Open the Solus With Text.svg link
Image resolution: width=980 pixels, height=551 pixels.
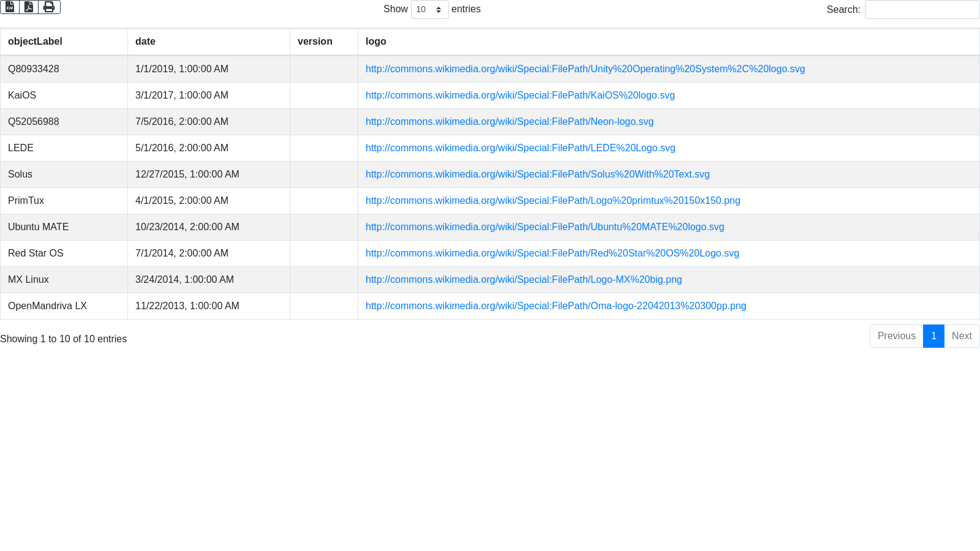coord(537,174)
